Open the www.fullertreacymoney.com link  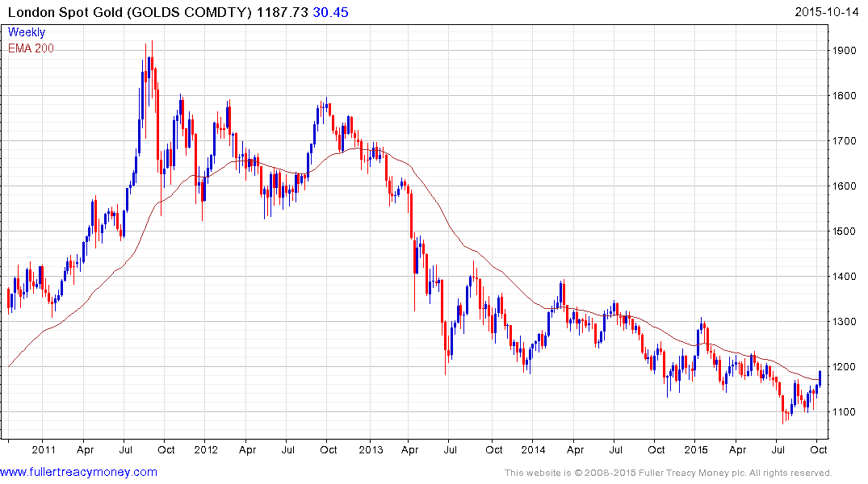click(78, 472)
